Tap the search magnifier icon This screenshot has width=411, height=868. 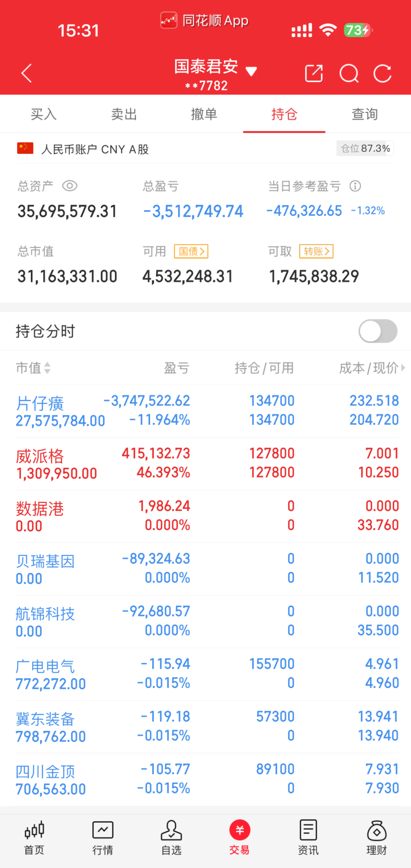(x=349, y=73)
